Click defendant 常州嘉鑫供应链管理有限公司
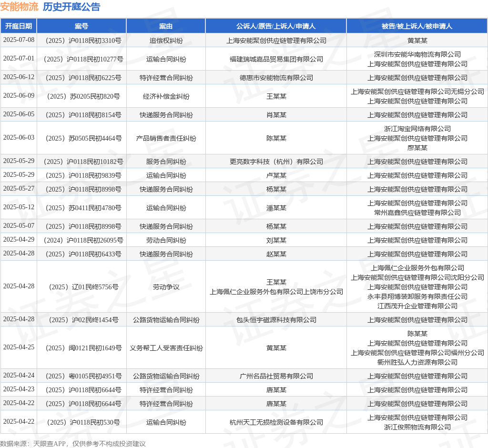Screen dimensions: 488x448 click(x=417, y=213)
